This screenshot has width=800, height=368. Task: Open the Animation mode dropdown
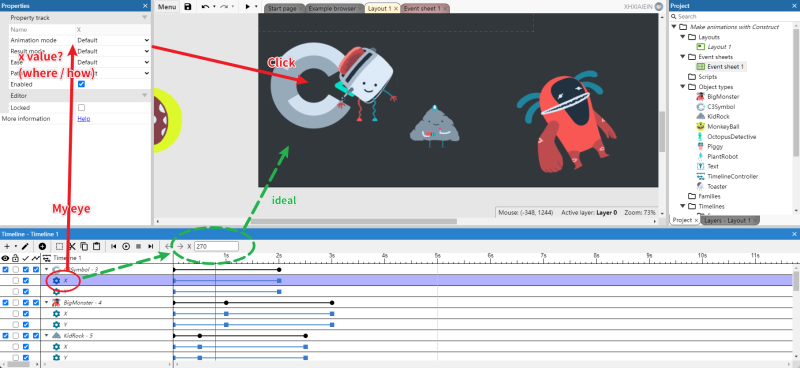pyautogui.click(x=113, y=40)
